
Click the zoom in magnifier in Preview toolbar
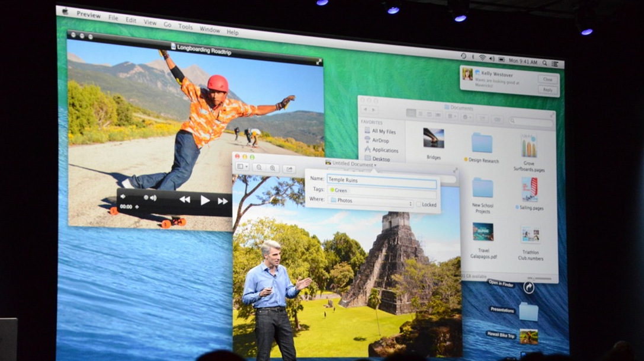coord(273,168)
